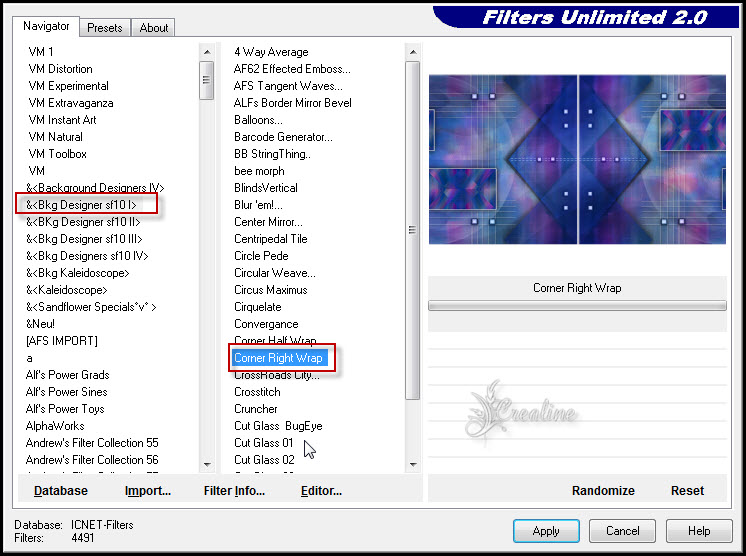This screenshot has width=746, height=556.
Task: Open the Database menu button
Action: pos(61,491)
